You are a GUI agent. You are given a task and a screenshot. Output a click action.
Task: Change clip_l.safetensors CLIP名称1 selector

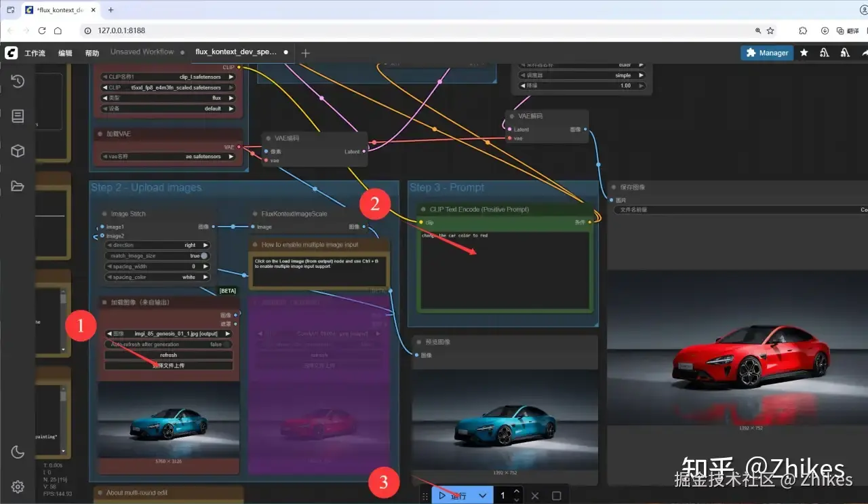point(167,77)
